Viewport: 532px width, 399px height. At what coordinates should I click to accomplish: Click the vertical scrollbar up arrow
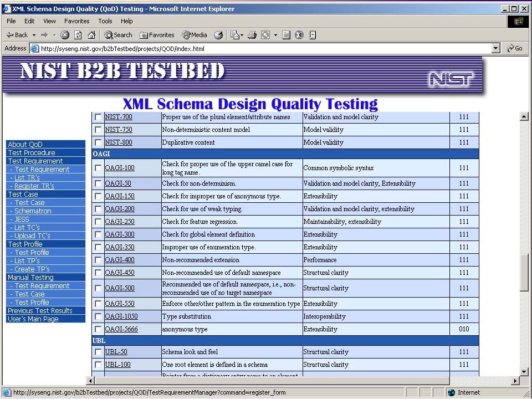[x=524, y=117]
